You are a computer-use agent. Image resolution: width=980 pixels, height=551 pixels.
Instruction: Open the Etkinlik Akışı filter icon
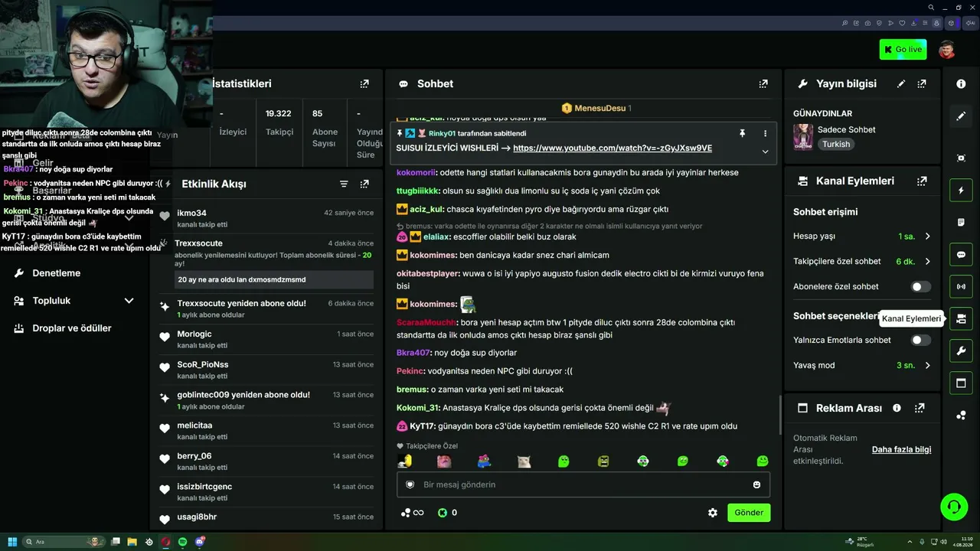[x=344, y=184]
